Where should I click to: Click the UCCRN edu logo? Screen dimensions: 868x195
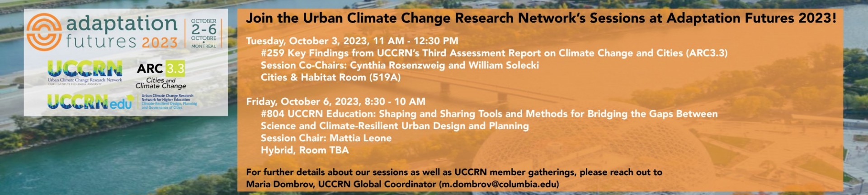[x=90, y=102]
